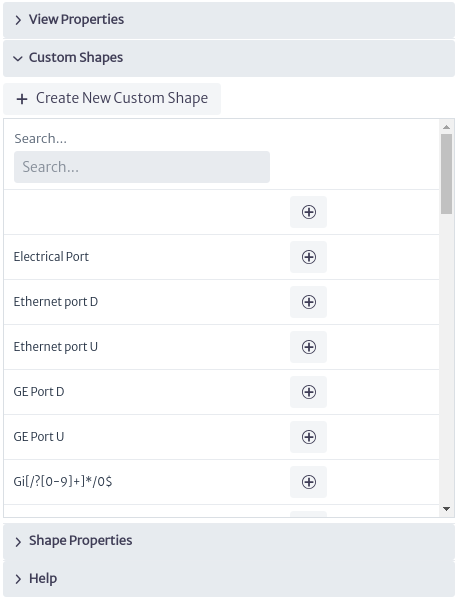Collapse the Custom Shapes section
Image resolution: width=458 pixels, height=597 pixels.
point(229,58)
